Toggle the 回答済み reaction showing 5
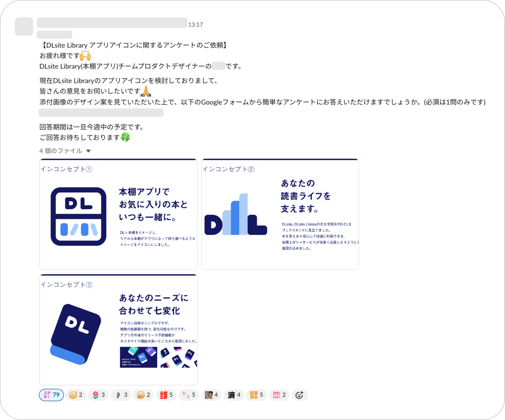 [x=257, y=395]
